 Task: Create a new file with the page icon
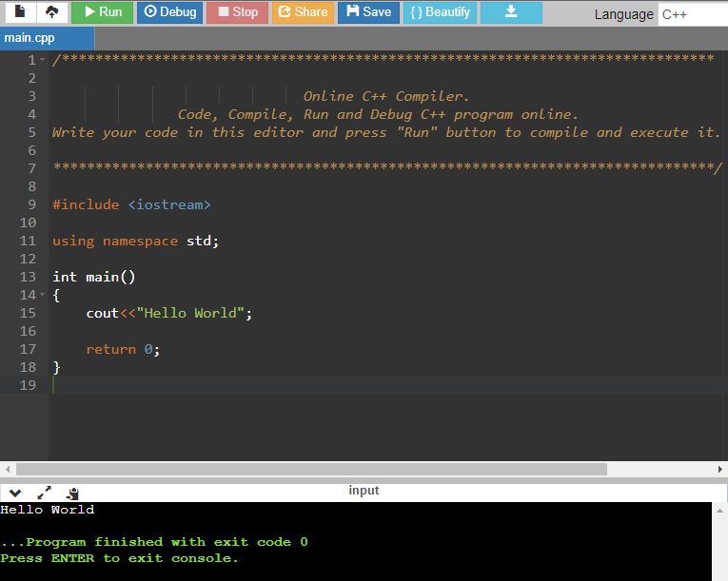pyautogui.click(x=19, y=12)
